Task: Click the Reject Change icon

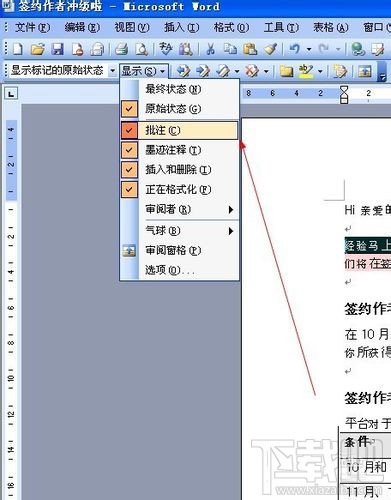Action: (252, 71)
